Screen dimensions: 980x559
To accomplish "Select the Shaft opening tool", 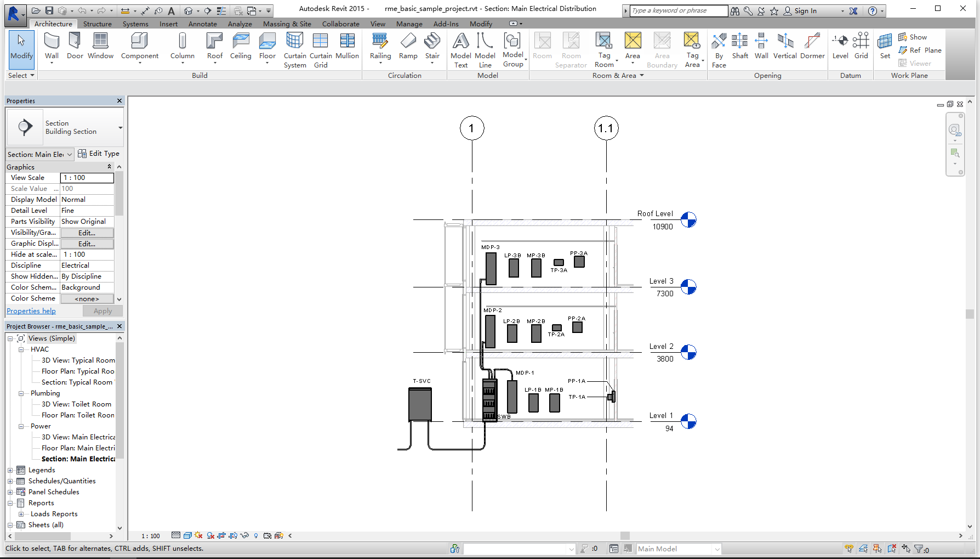I will pos(740,47).
